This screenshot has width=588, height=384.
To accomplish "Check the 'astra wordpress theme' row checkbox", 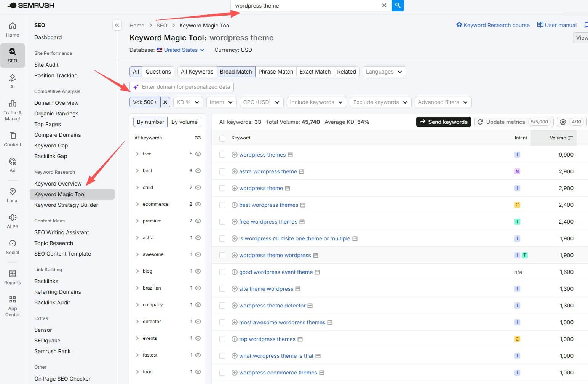I will click(222, 171).
